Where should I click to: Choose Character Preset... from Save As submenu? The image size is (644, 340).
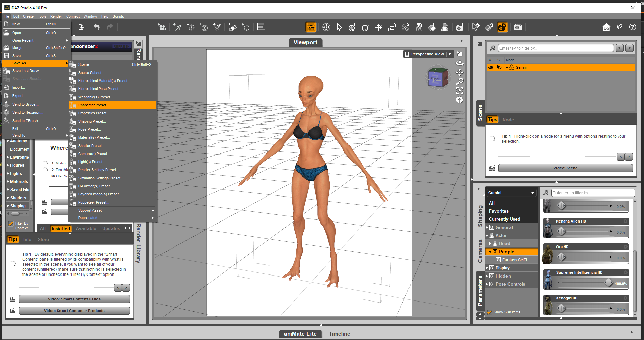click(x=113, y=105)
